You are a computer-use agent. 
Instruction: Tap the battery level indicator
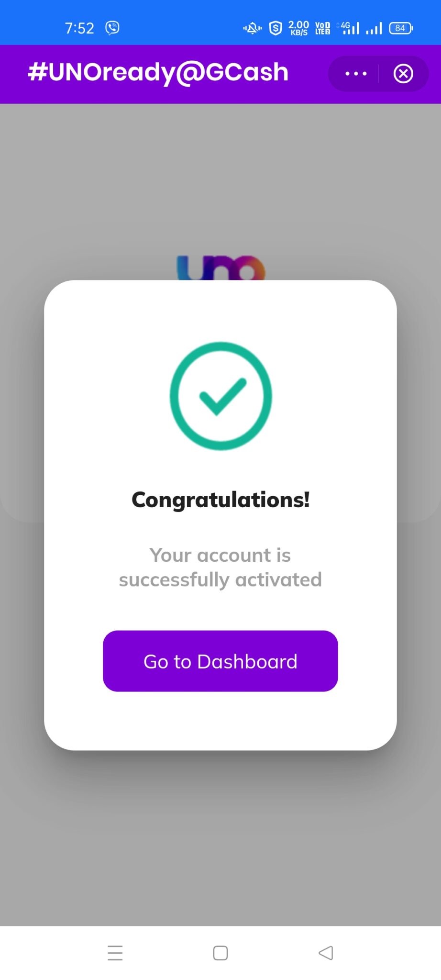click(x=401, y=28)
